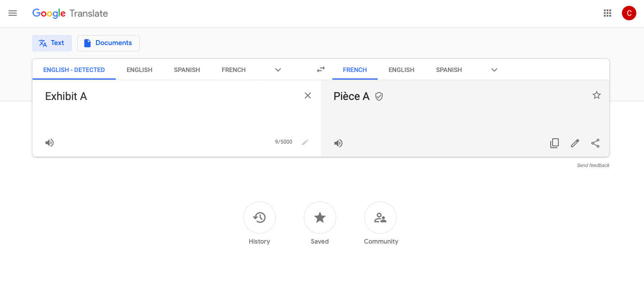Clear the source text with X
The image size is (644, 299).
[x=308, y=95]
